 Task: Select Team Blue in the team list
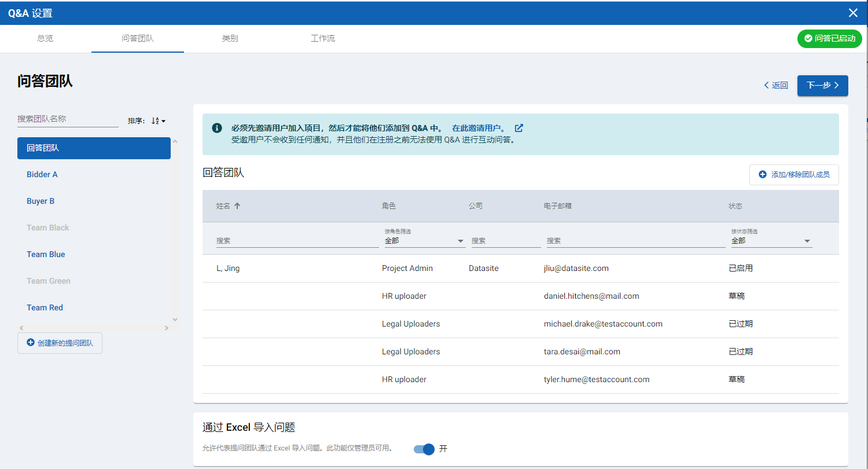(46, 254)
